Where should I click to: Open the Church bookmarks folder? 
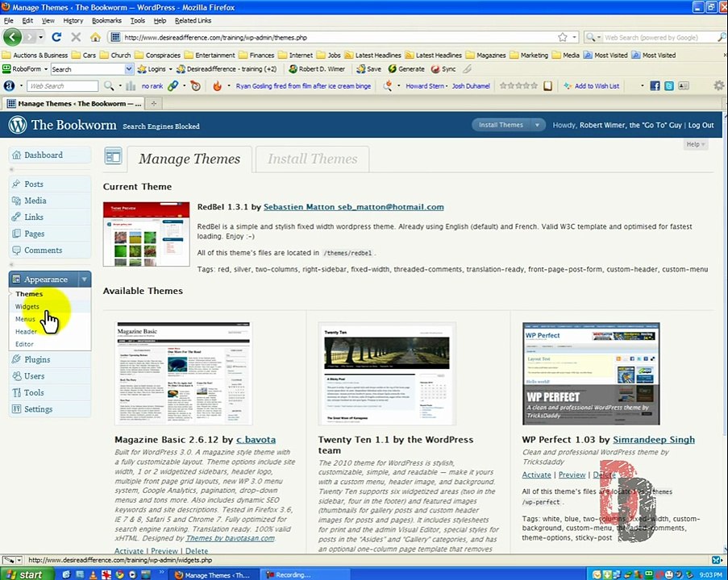point(115,55)
